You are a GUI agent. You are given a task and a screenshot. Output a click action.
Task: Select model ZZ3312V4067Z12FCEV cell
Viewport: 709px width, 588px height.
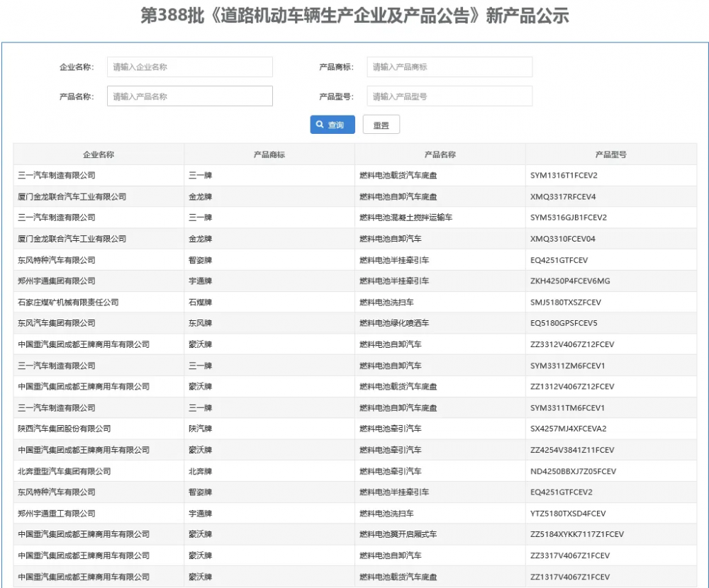611,344
